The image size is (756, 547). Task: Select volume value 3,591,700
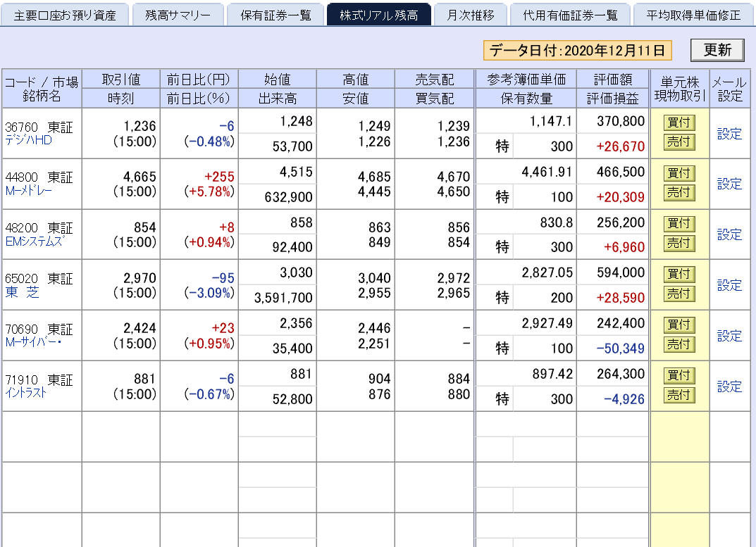(x=283, y=298)
